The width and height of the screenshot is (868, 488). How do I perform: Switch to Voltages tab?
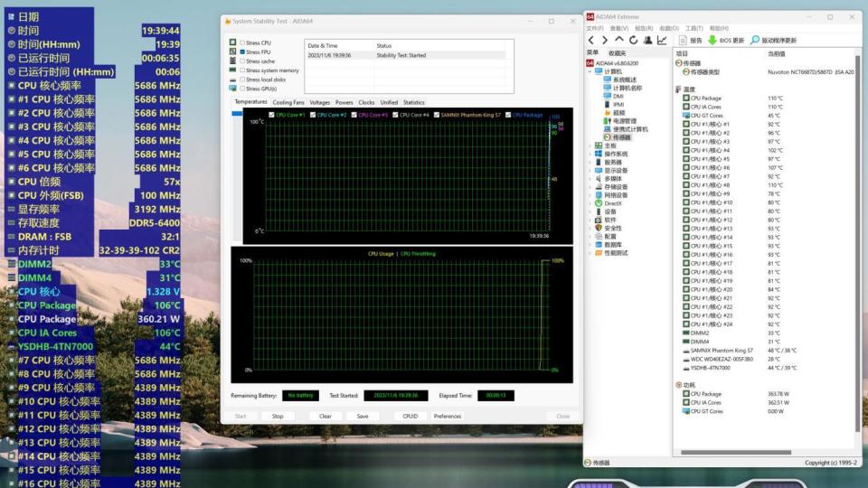[319, 102]
